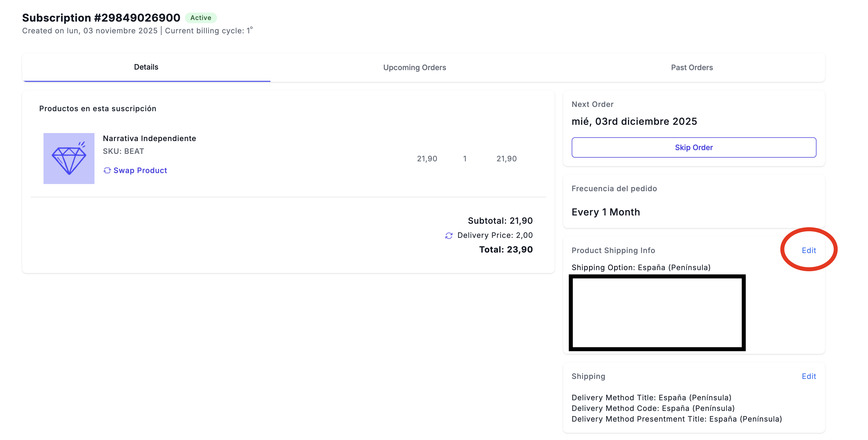The width and height of the screenshot is (868, 440).
Task: Open the Details tab
Action: click(146, 67)
